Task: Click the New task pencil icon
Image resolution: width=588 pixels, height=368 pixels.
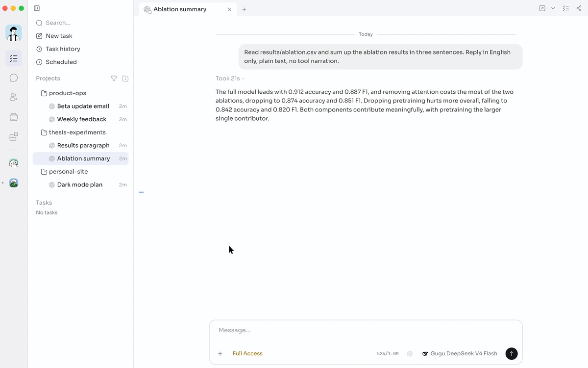Action: click(x=39, y=36)
